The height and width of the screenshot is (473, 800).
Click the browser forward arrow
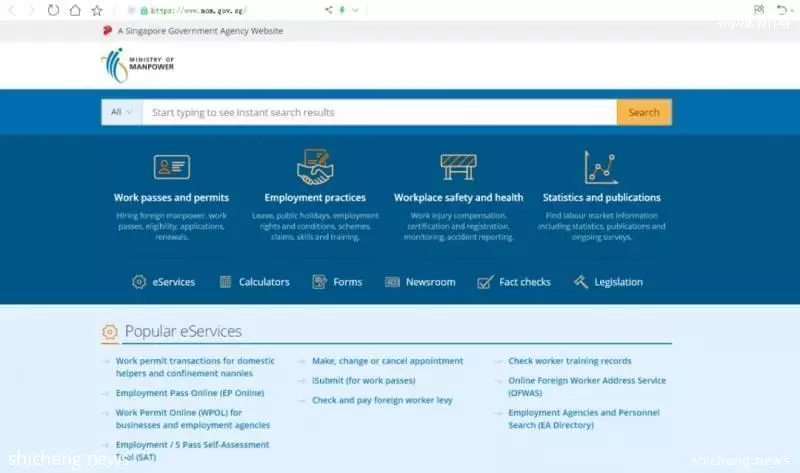[x=31, y=10]
